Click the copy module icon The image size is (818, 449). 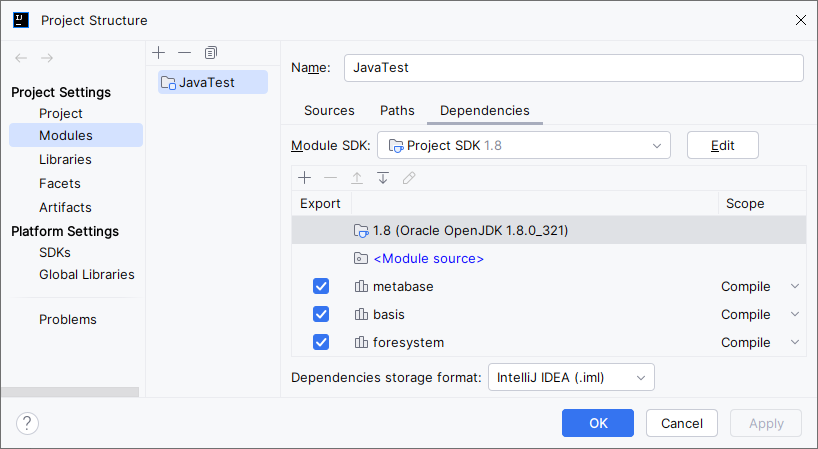[210, 52]
